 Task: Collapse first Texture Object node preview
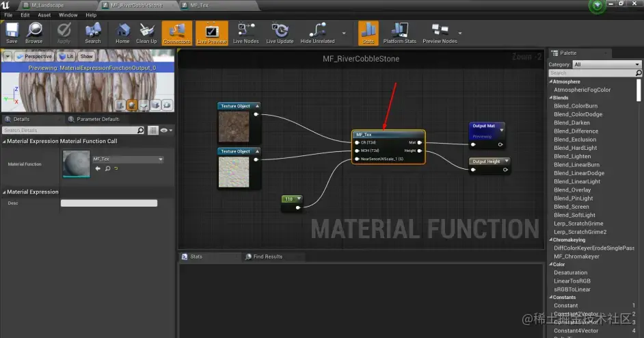point(257,106)
